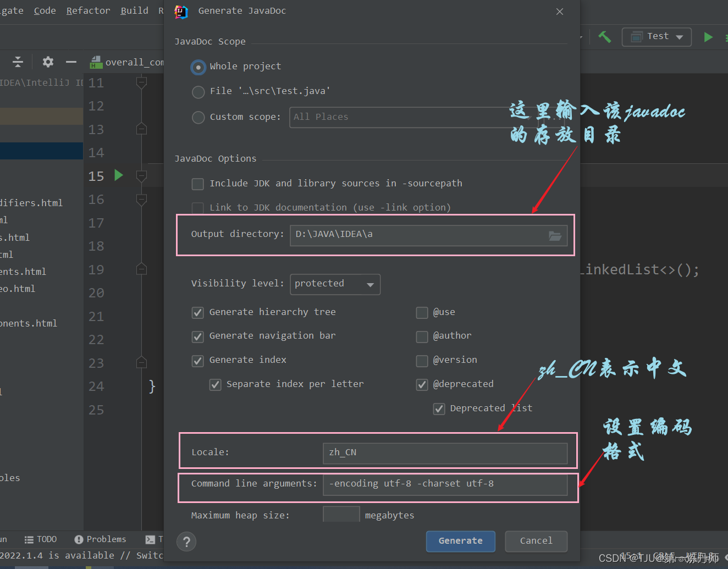Click the IntelliJ logo in dialog title

[x=181, y=12]
